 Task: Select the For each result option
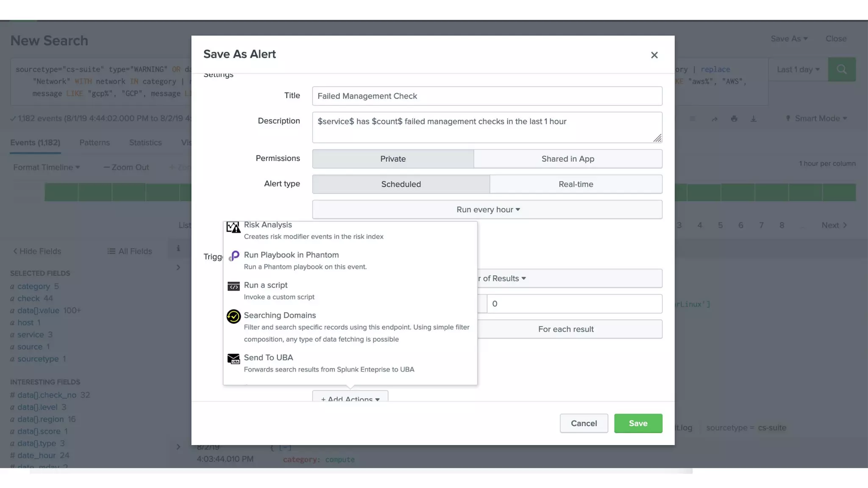pyautogui.click(x=566, y=329)
